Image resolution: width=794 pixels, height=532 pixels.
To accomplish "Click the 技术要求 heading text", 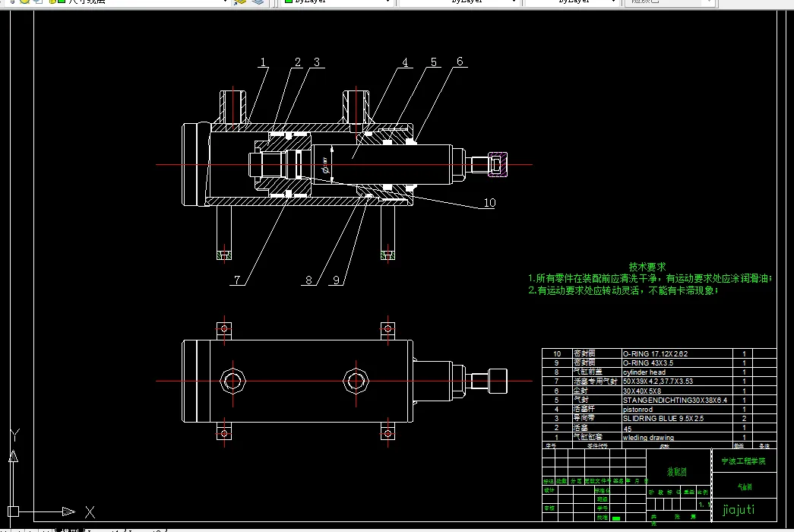I will 647,267.
